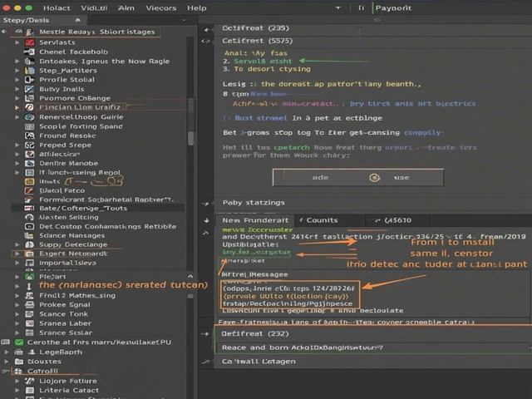Viewport: 532px width, 399px height.
Task: Click the back arrow beside Cetifreat (235)
Action: (206, 30)
